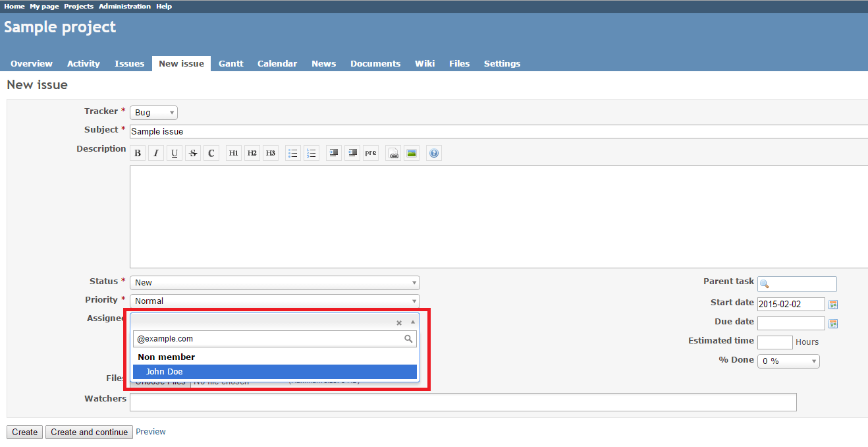
Task: Open the Administration menu
Action: (x=124, y=6)
